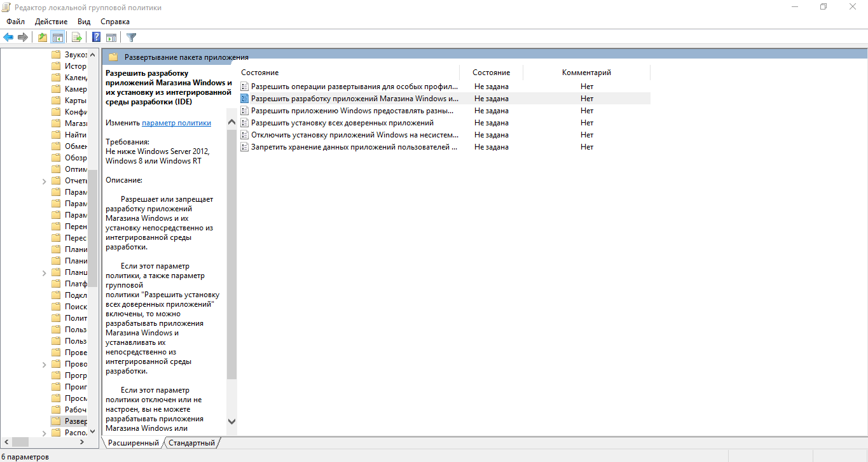The width and height of the screenshot is (868, 462).
Task: Click Состояние header left of Комментарий
Action: click(x=491, y=73)
